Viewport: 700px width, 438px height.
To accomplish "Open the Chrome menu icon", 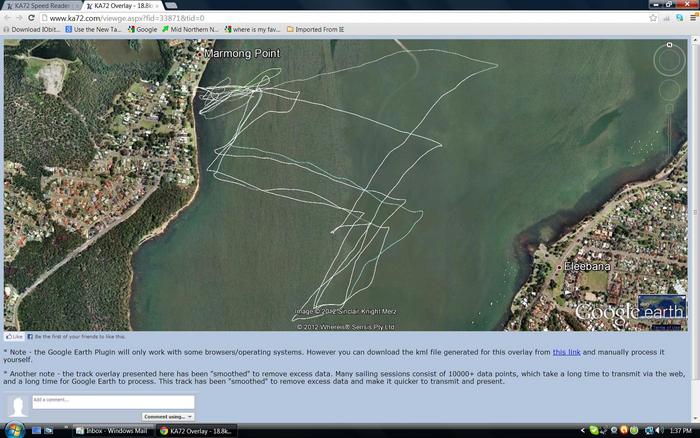I will tap(691, 18).
